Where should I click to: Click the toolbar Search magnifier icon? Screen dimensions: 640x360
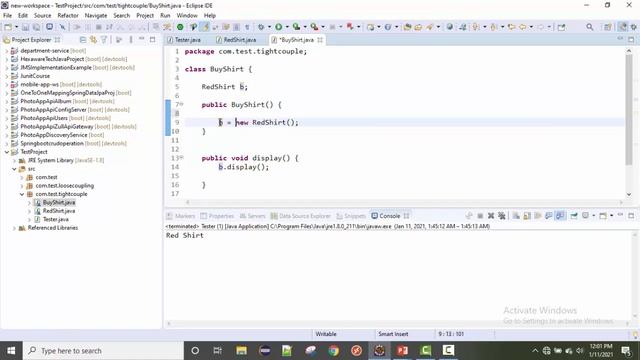589,27
